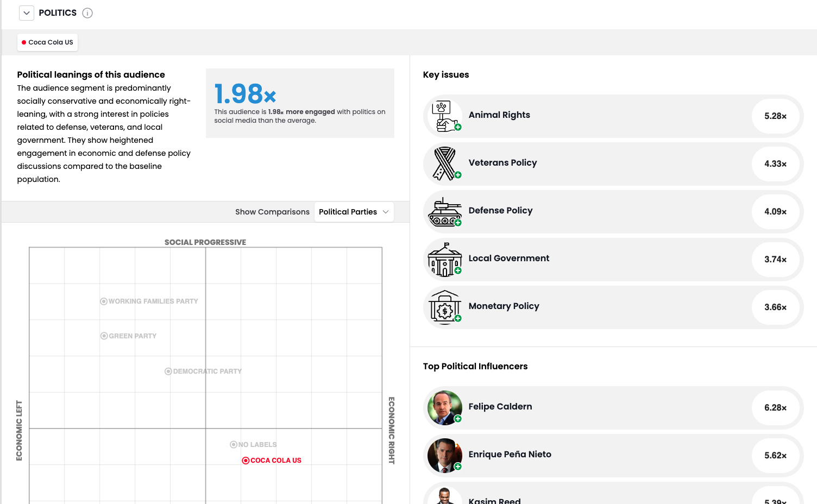The image size is (817, 504).
Task: Click the Economic Left axis label
Action: point(19,431)
